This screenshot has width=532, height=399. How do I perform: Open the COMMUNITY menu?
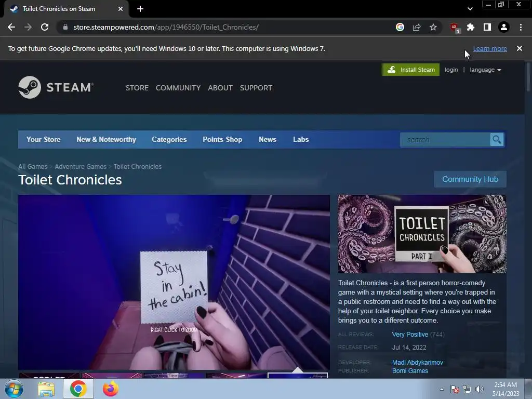coord(178,88)
